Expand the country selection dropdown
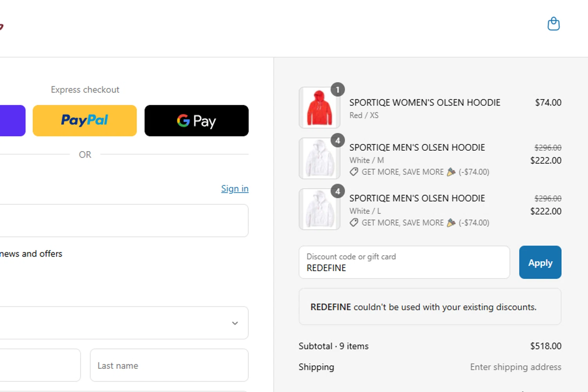The height and width of the screenshot is (392, 588). [x=124, y=323]
